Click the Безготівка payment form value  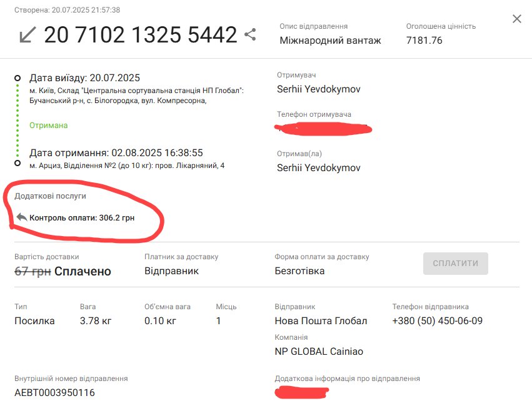[299, 271]
